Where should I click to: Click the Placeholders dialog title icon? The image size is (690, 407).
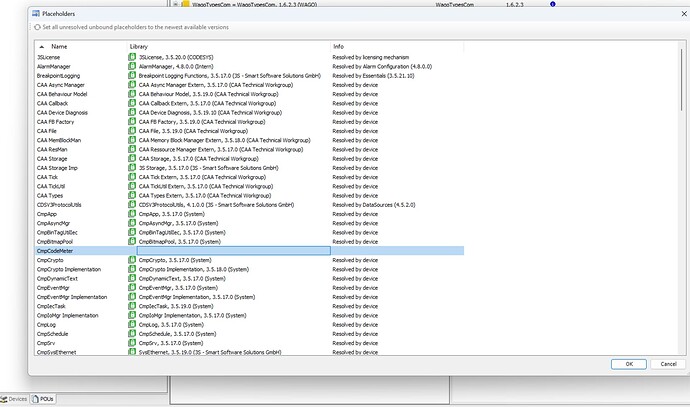(36, 14)
